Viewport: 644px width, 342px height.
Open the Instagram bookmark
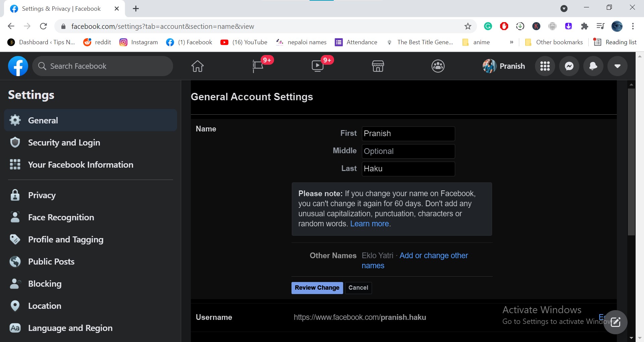[x=139, y=42]
